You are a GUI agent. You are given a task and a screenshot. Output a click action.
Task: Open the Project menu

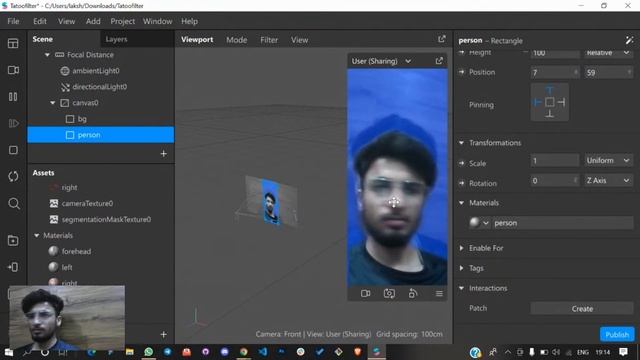pos(122,21)
